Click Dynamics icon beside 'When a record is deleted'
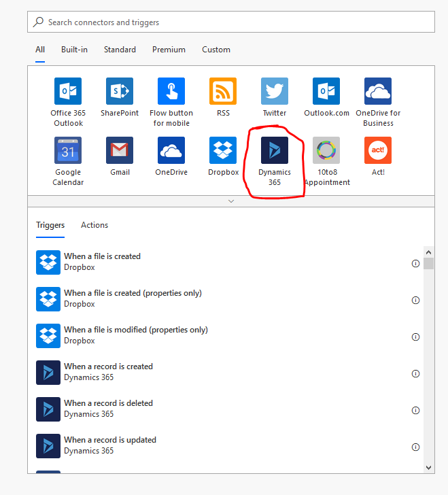This screenshot has width=448, height=495. 48,409
